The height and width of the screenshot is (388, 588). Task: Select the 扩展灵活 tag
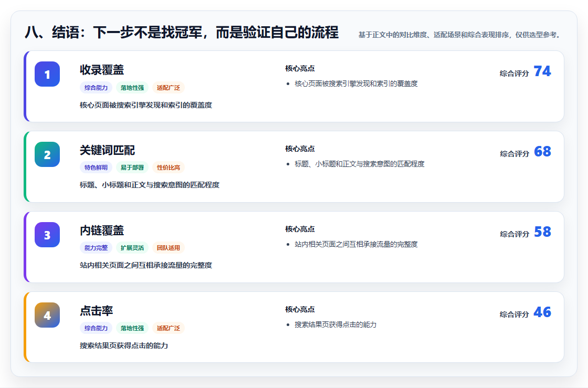coord(132,247)
